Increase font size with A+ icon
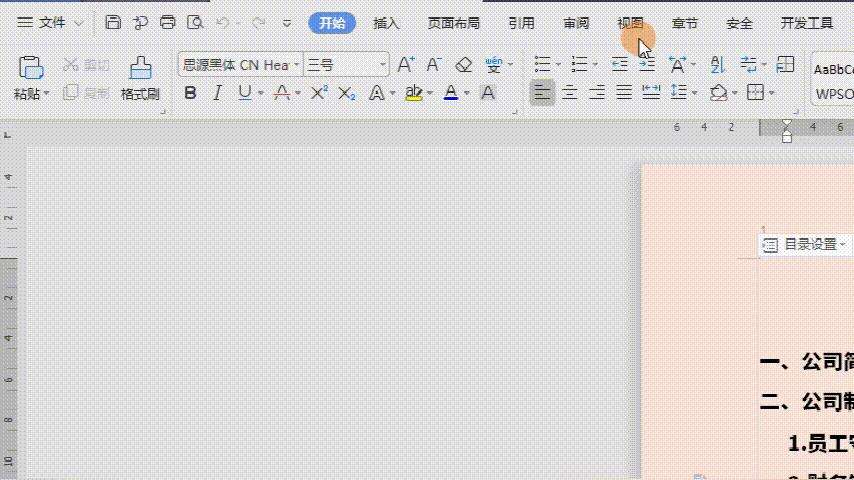854x480 pixels. pos(406,65)
